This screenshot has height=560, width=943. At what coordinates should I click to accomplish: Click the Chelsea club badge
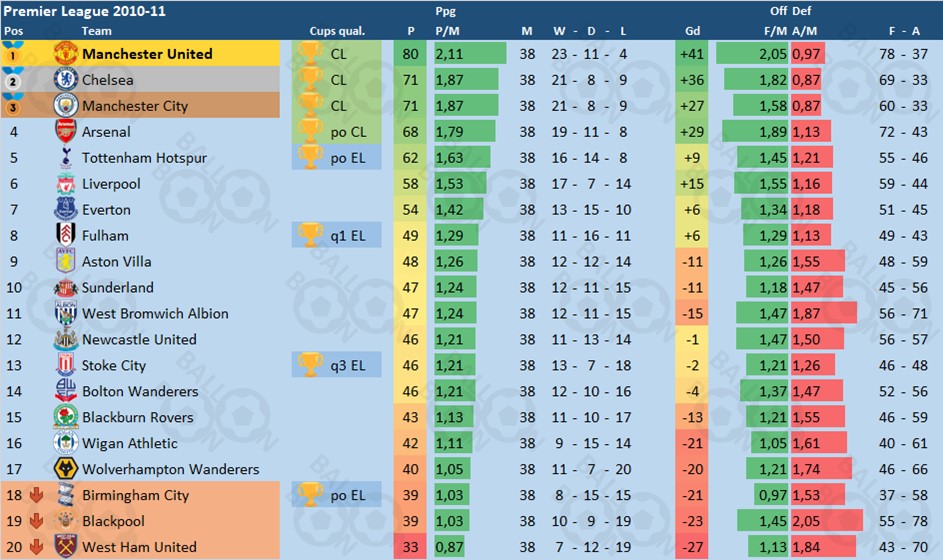(x=66, y=79)
